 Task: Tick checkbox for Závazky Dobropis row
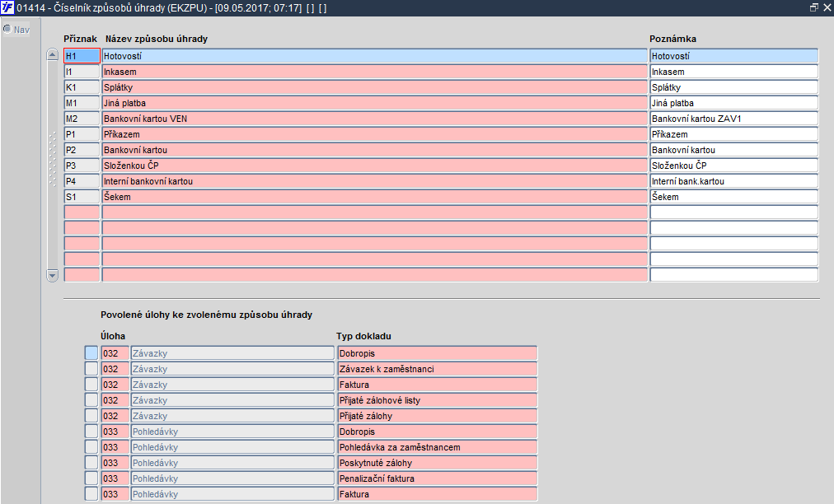coord(91,353)
